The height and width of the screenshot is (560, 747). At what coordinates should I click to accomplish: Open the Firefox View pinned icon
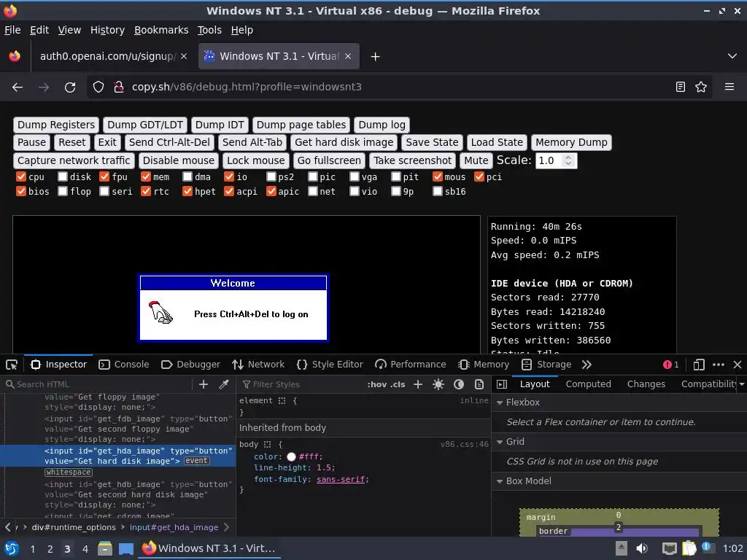click(x=15, y=56)
